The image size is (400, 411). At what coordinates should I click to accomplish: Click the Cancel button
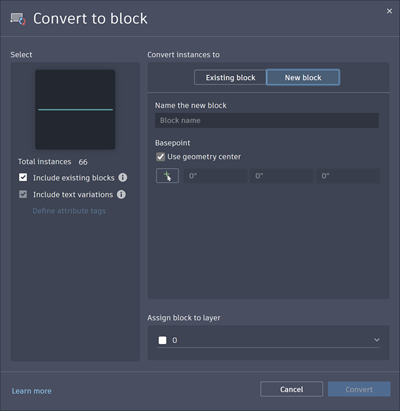pyautogui.click(x=292, y=389)
